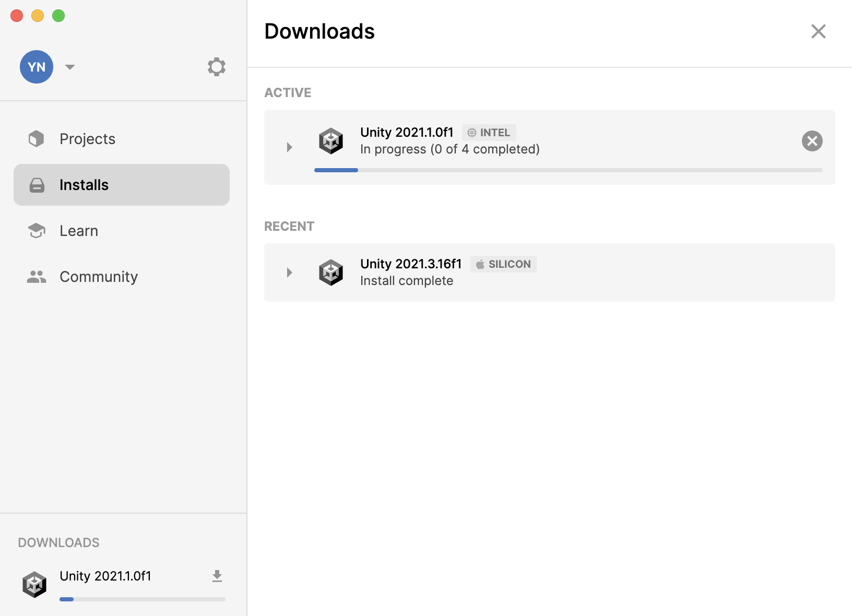This screenshot has height=616, width=852.
Task: Open settings via the gear icon
Action: pos(216,67)
